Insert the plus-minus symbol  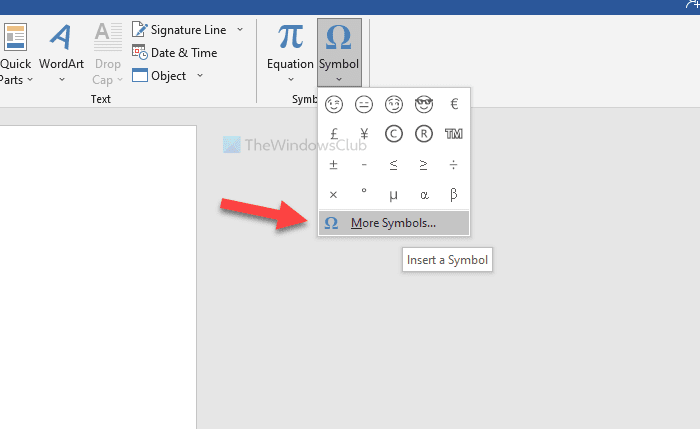(333, 165)
